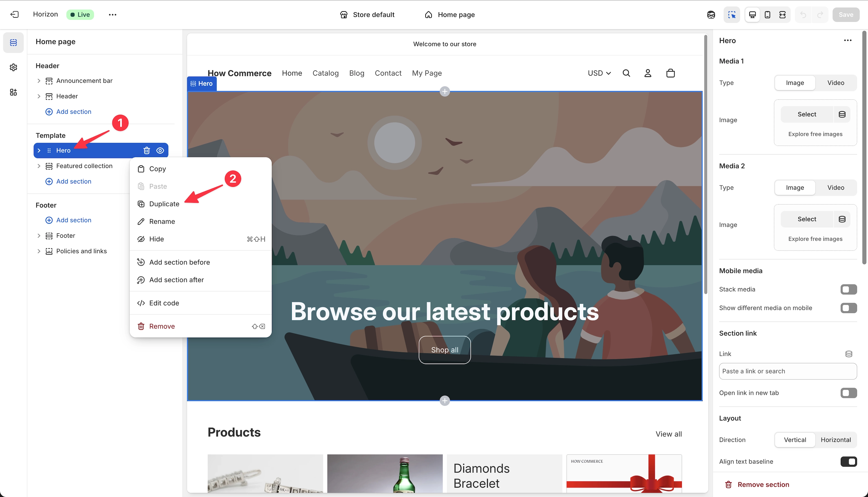Toggle the inspector selection tool icon

(731, 15)
